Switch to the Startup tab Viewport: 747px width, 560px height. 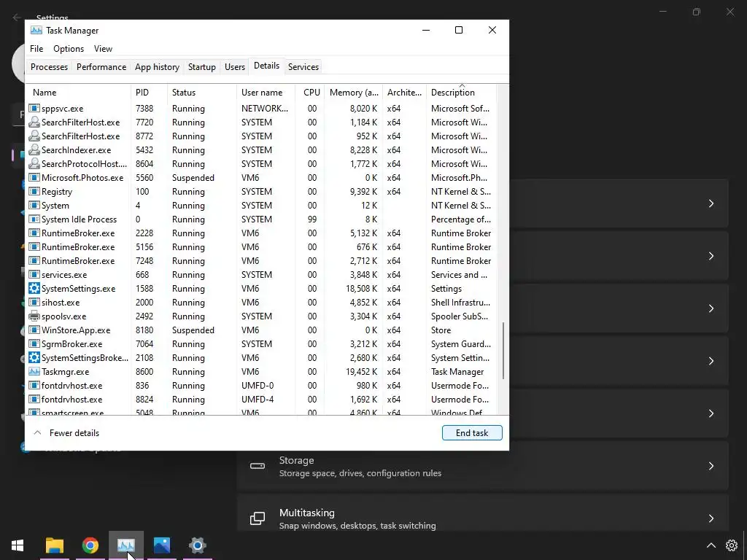202,66
